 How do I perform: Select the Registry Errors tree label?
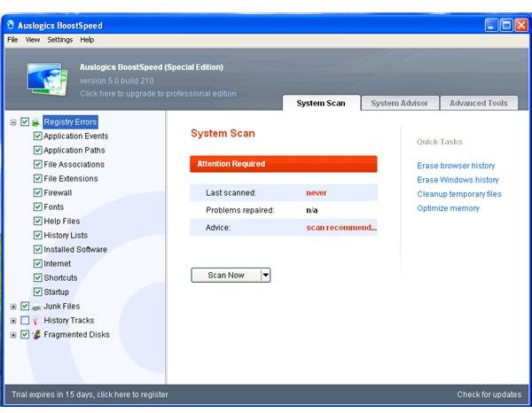(70, 121)
